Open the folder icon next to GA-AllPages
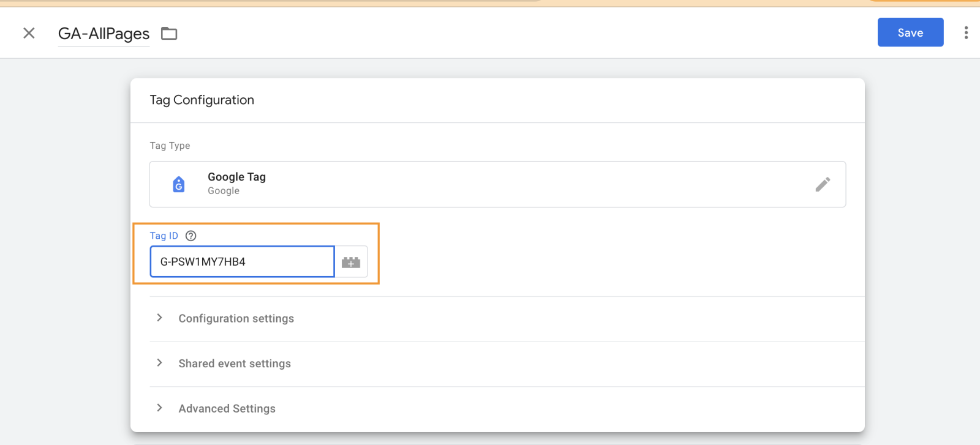 coord(169,34)
